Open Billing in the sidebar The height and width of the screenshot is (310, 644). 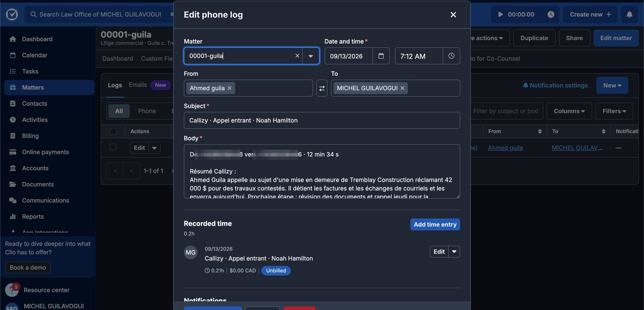(x=30, y=136)
